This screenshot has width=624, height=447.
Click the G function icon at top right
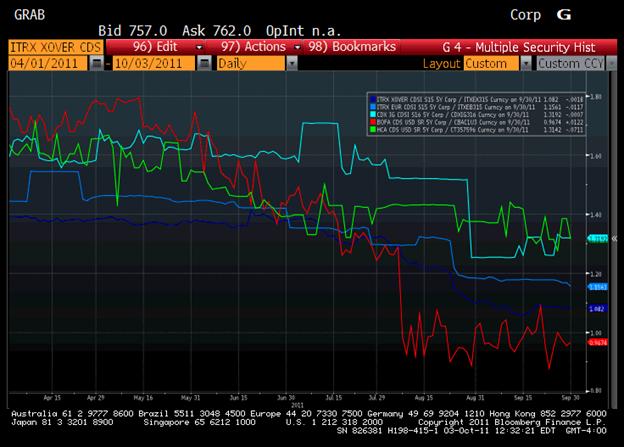click(x=564, y=15)
